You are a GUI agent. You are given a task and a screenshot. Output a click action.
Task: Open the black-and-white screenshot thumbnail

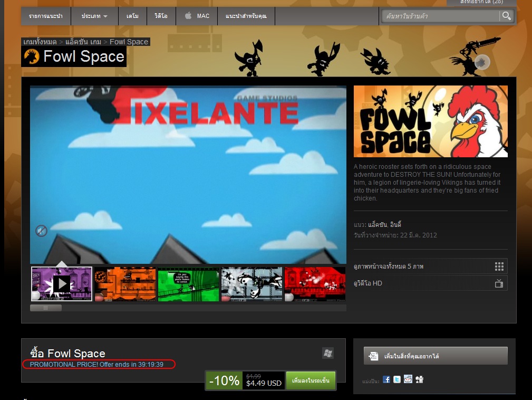point(252,284)
